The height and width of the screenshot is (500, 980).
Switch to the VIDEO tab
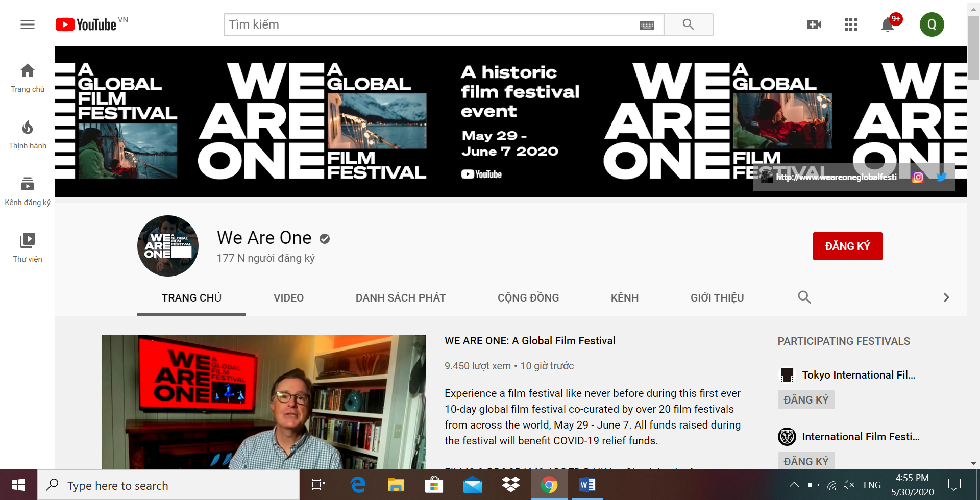pyautogui.click(x=288, y=297)
